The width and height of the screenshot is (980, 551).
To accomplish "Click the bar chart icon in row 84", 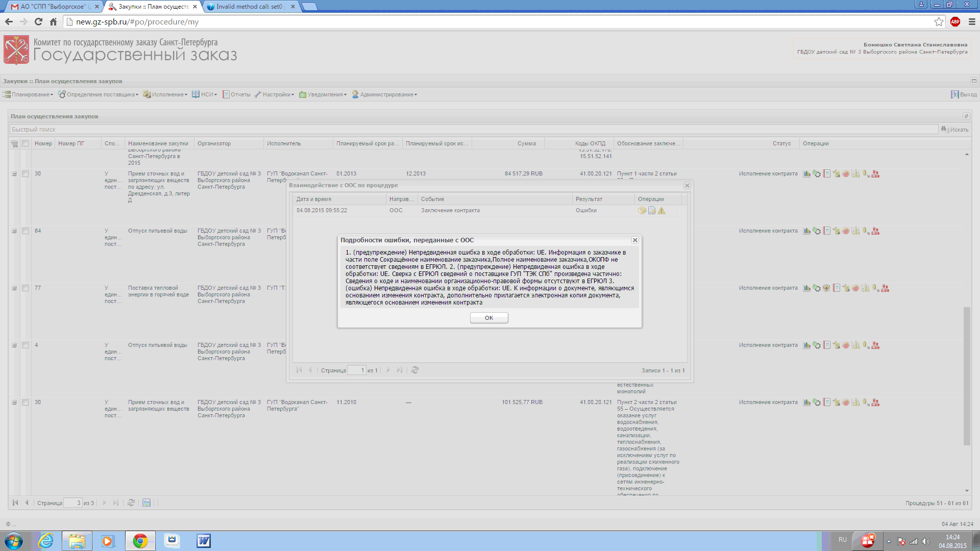I will pos(807,231).
